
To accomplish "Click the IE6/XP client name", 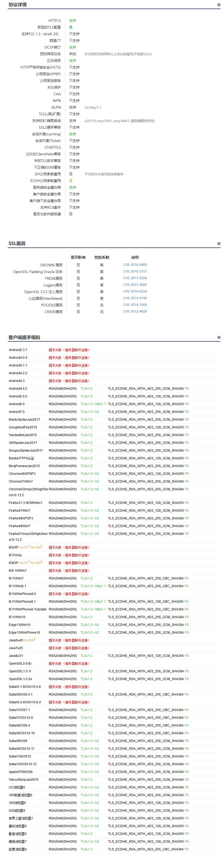I will click(x=14, y=547).
